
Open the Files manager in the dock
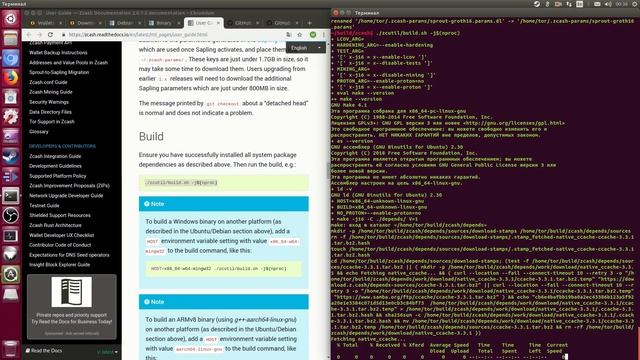click(11, 38)
